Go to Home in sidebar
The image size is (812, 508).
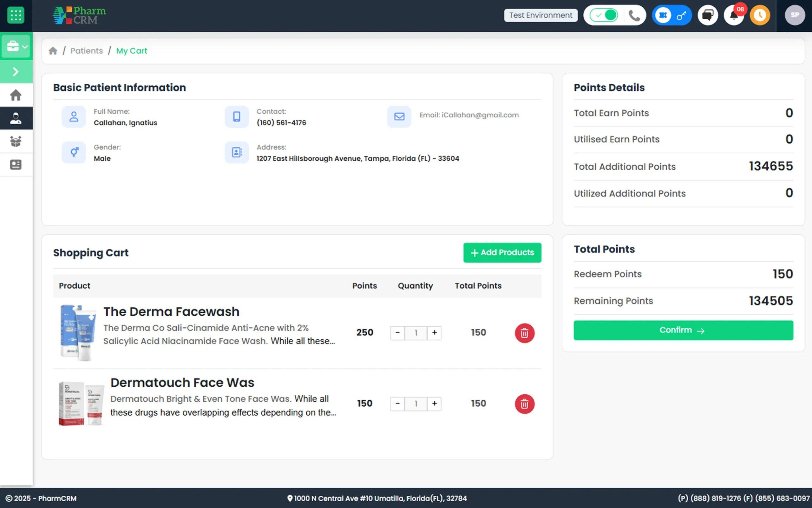coord(16,95)
